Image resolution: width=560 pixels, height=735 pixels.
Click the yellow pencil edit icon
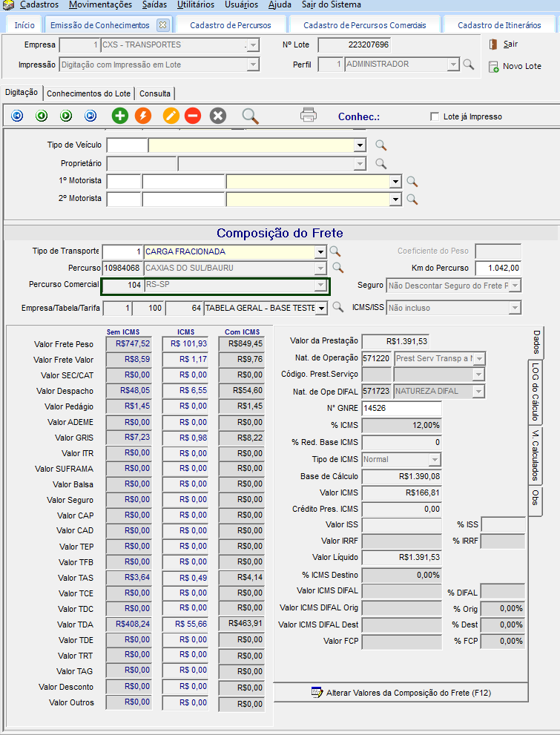point(171,116)
